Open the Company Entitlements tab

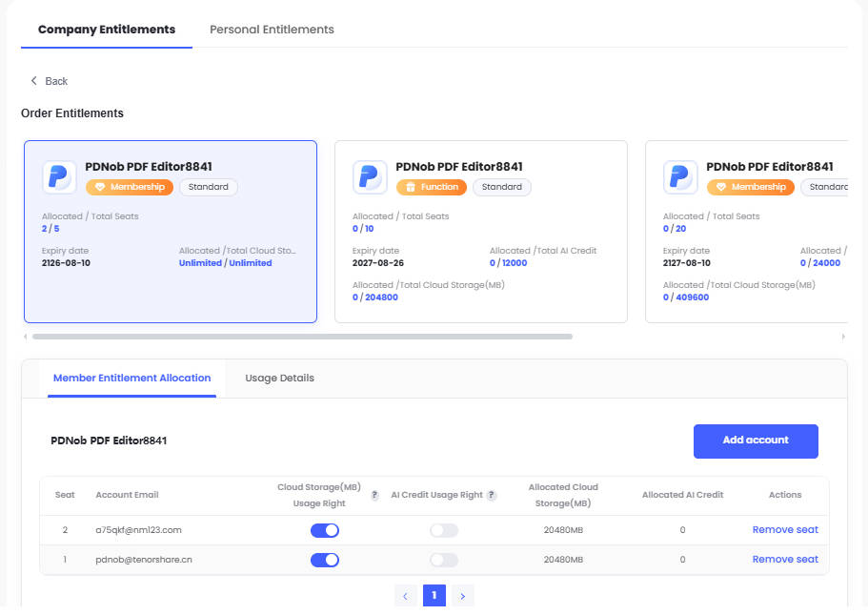[107, 30]
